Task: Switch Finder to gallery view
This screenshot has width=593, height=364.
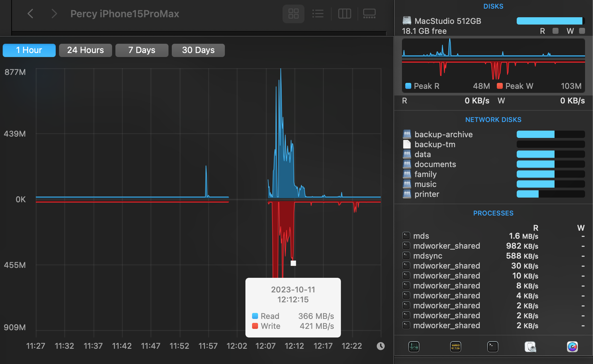Action: [369, 14]
